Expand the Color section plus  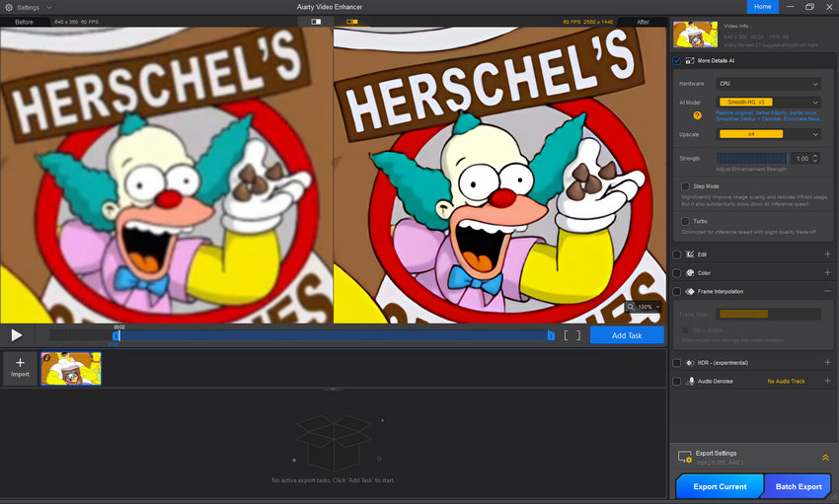(827, 272)
